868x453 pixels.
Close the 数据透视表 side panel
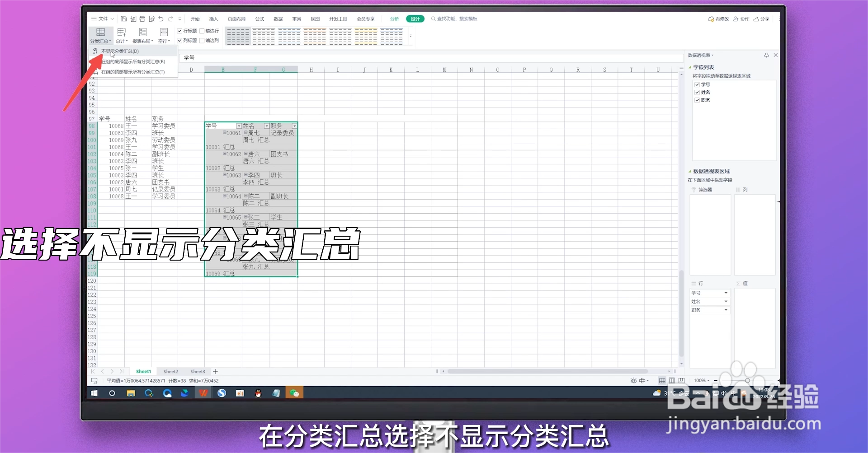(x=776, y=55)
